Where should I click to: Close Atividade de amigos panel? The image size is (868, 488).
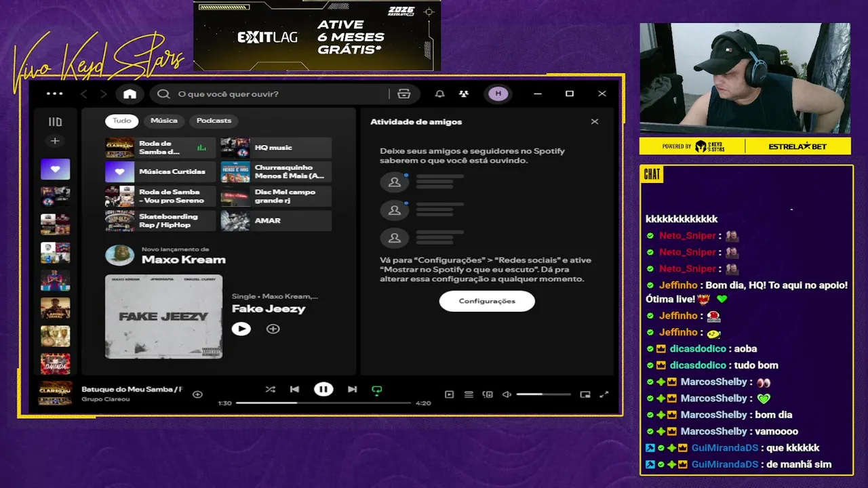595,122
